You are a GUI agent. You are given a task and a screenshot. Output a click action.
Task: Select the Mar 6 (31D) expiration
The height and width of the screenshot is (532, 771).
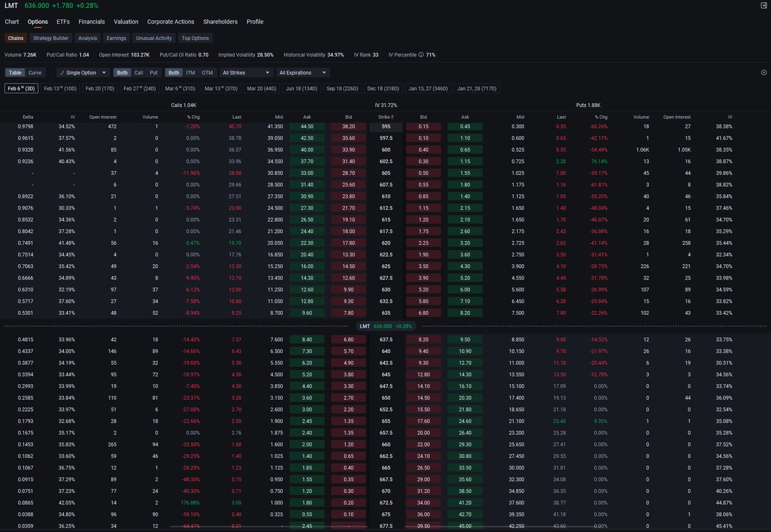(x=180, y=89)
